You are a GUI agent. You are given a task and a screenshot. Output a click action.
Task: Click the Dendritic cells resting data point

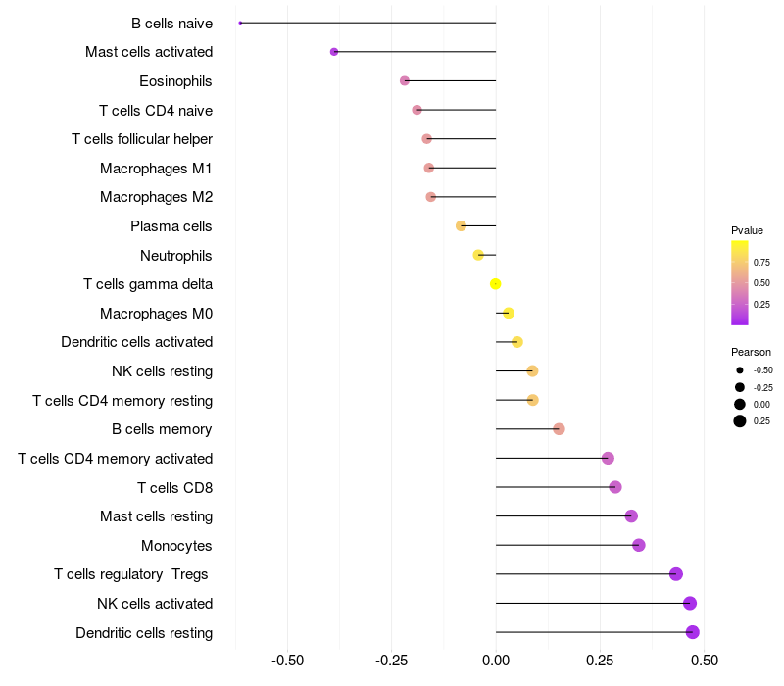[x=693, y=632]
